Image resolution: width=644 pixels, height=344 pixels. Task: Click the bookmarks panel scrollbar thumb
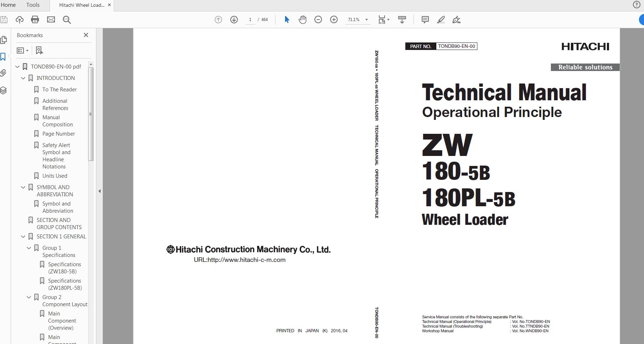(x=91, y=114)
